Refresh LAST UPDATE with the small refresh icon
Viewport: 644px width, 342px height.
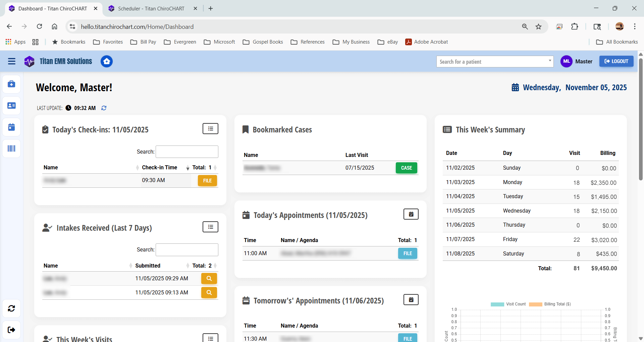coord(104,108)
